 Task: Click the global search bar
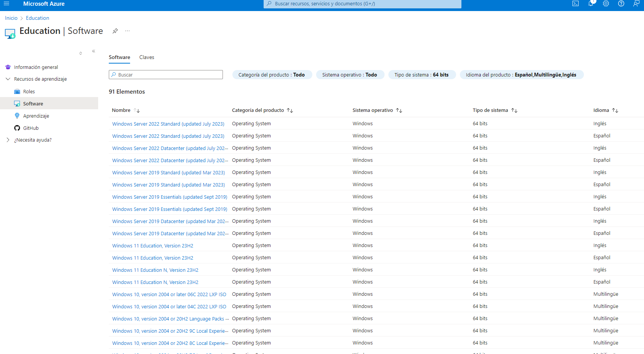tap(363, 4)
